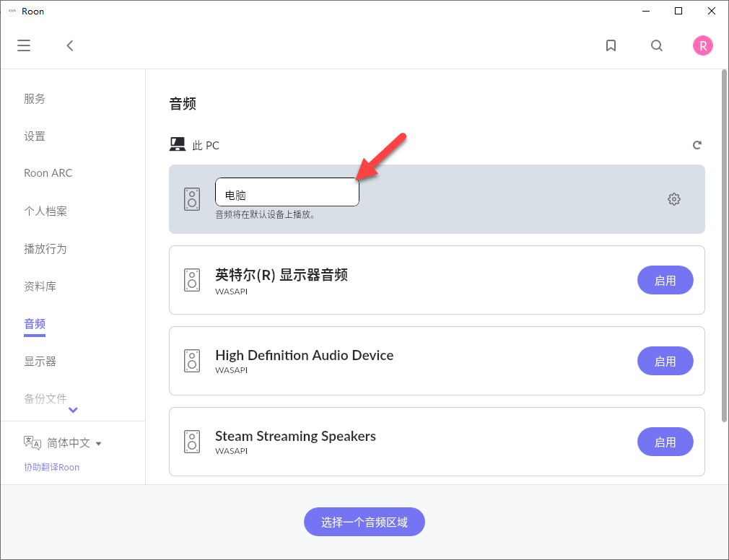This screenshot has width=729, height=560.
Task: Follow the 协助翻译Roon link
Action: pos(51,467)
